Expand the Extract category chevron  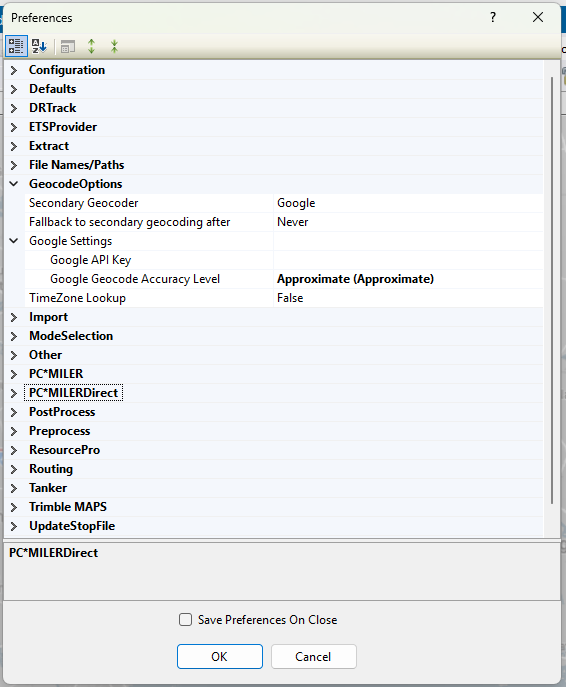(14, 146)
